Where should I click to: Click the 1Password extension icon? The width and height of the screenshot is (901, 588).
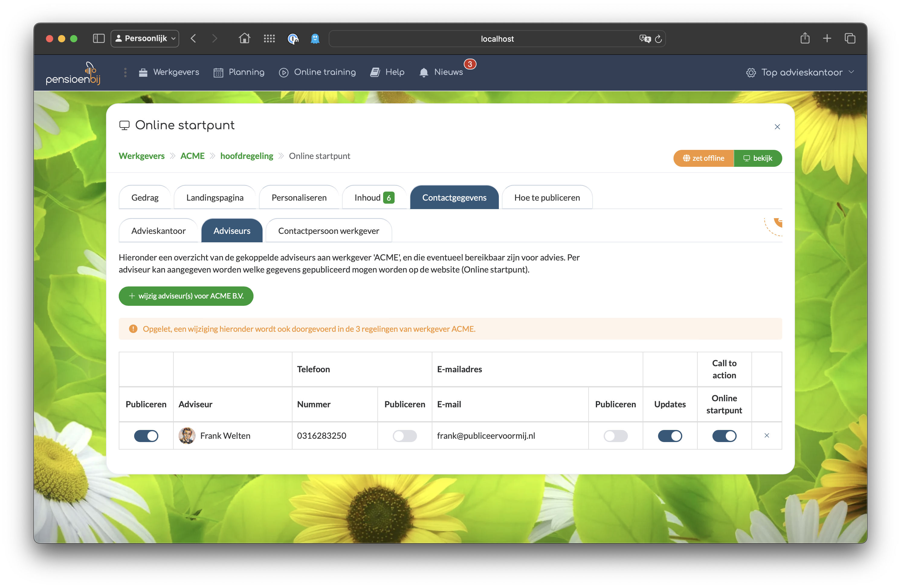[x=293, y=39]
